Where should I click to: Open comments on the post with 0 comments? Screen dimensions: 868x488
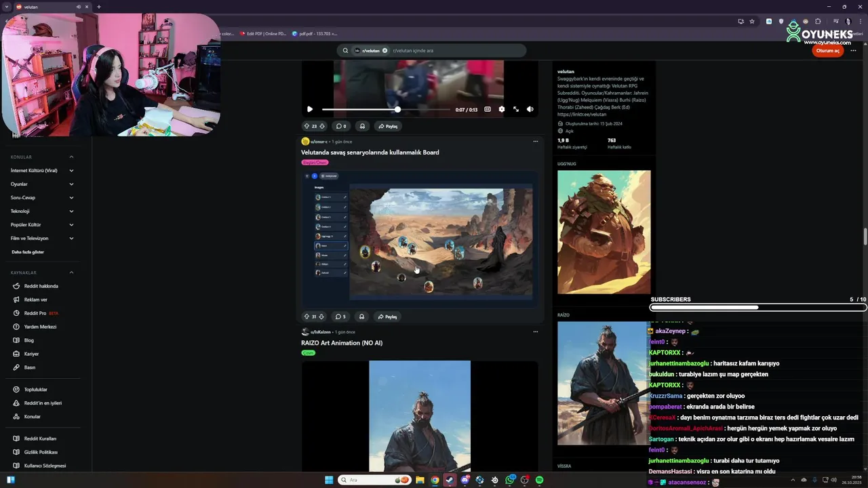[341, 126]
